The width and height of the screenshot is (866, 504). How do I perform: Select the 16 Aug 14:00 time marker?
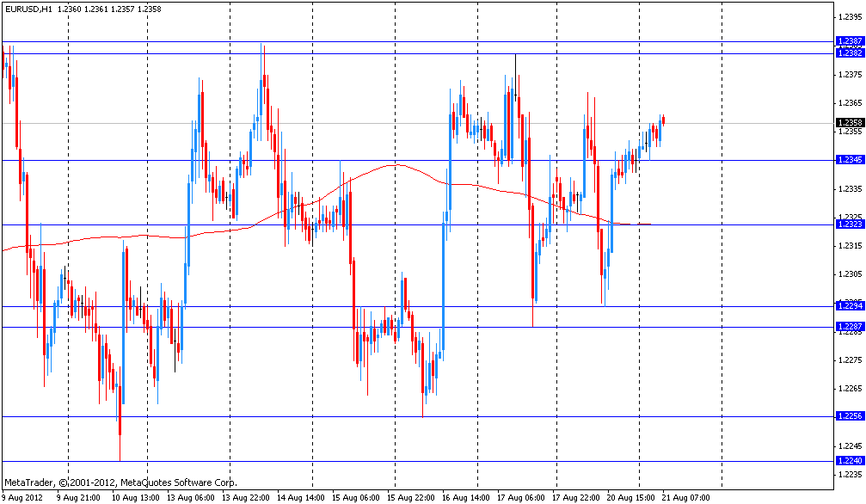coord(465,497)
